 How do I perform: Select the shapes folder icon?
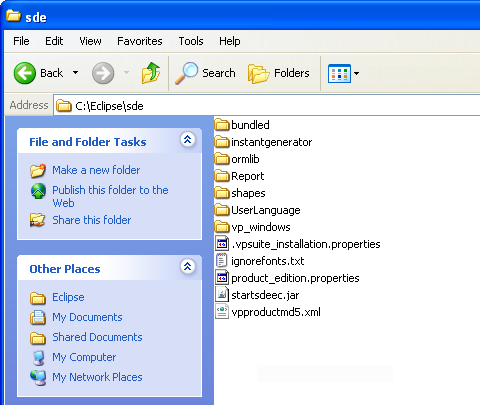click(x=222, y=193)
